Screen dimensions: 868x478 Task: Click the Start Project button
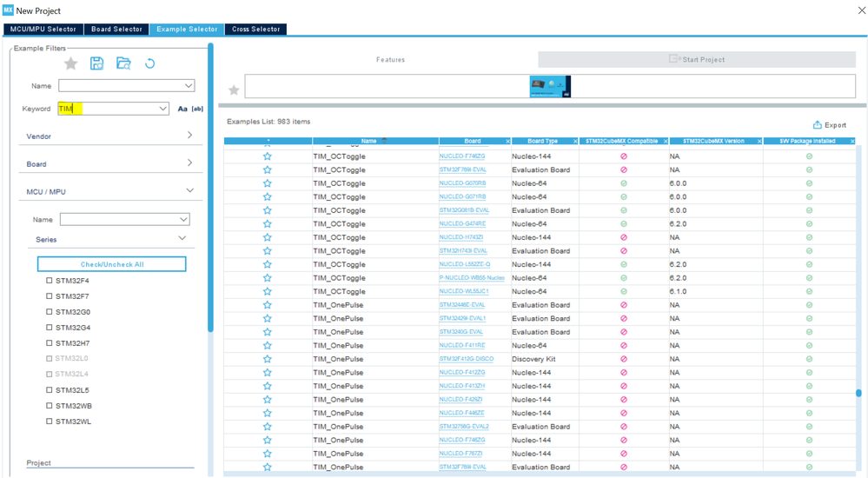click(697, 59)
